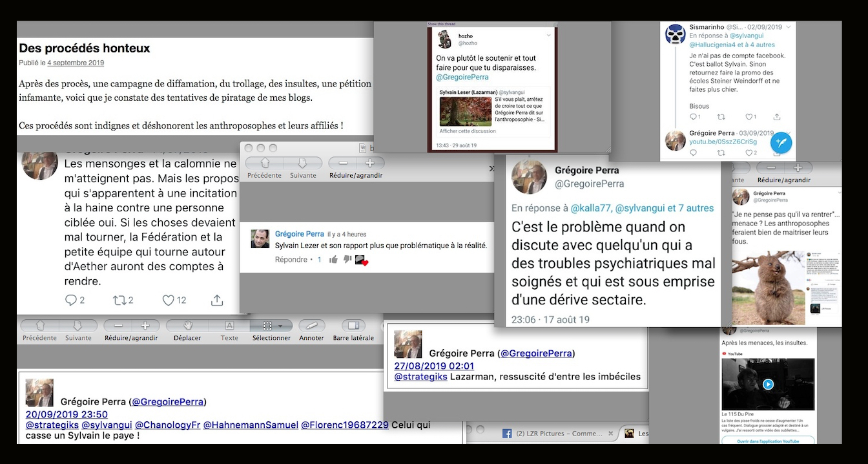Thumbs down the Sylvain Lezer comment

[x=347, y=260]
